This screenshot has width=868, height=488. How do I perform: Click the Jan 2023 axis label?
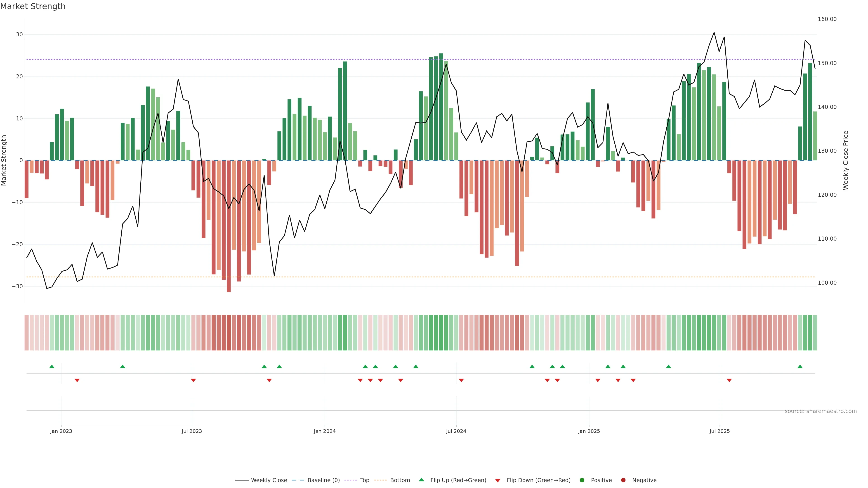pyautogui.click(x=61, y=431)
